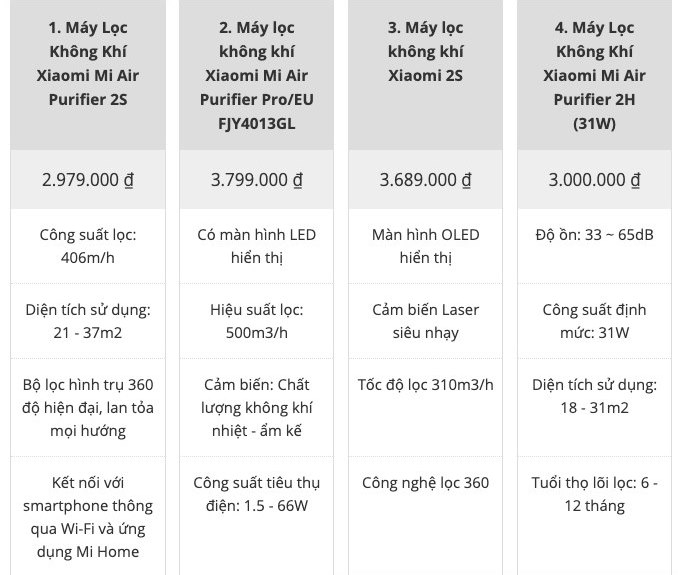
Task: Click the Công suất định mức 31W cell
Action: coord(594,321)
